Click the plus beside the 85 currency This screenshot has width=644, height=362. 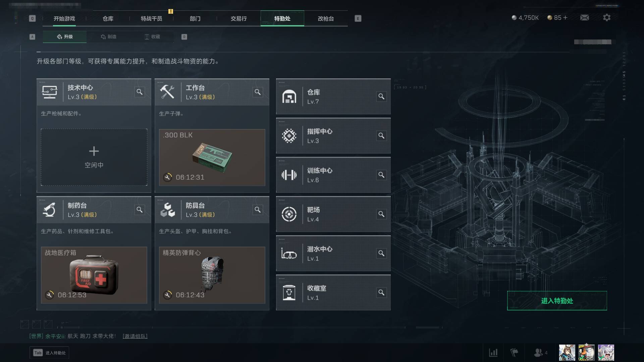tap(565, 17)
